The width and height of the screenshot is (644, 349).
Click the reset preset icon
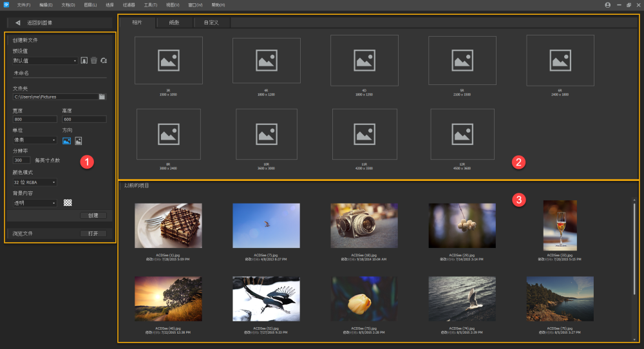point(104,61)
